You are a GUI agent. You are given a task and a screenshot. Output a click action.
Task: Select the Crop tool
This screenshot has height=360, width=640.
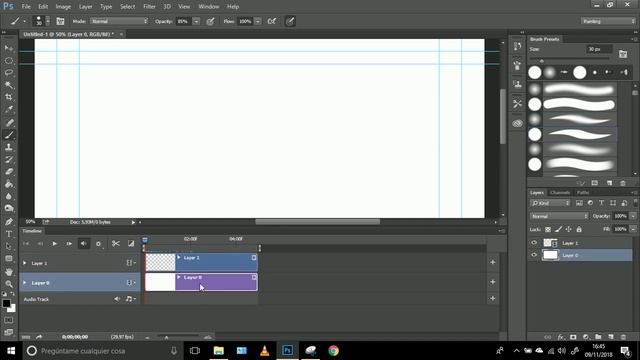(x=9, y=97)
